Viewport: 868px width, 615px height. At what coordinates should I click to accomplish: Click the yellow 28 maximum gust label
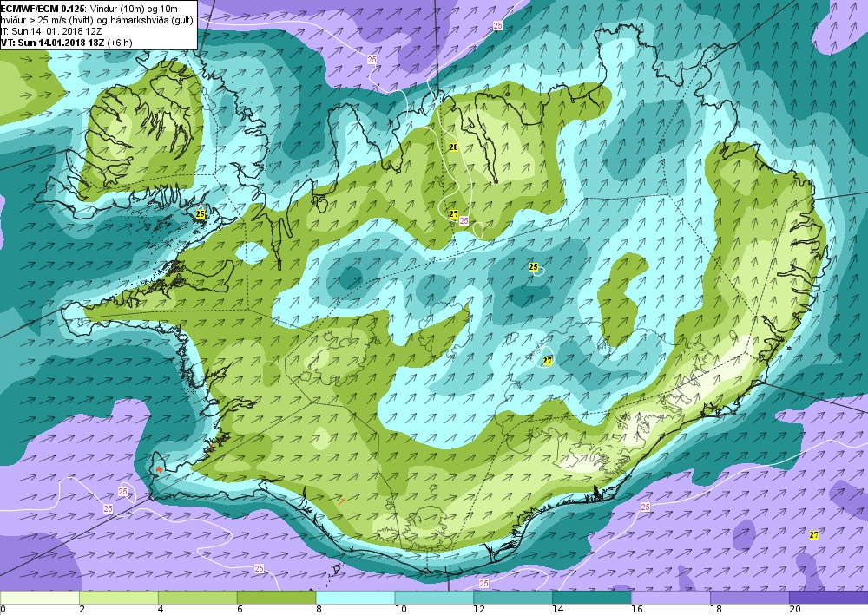point(453,147)
